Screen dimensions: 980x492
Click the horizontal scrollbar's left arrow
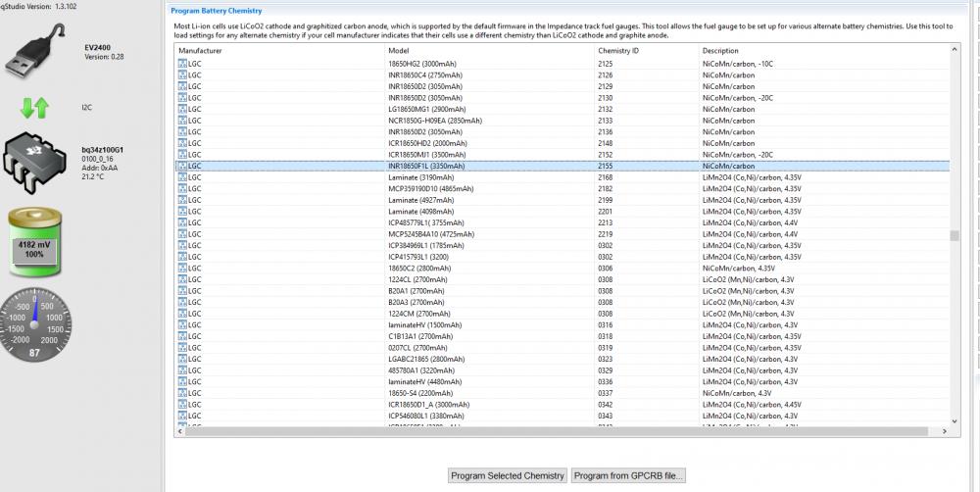tap(180, 431)
